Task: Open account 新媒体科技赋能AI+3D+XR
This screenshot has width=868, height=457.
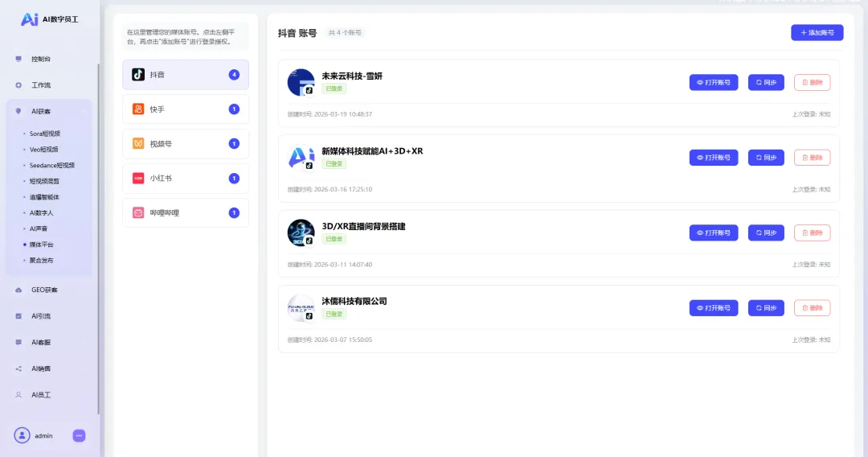Action: pyautogui.click(x=714, y=158)
